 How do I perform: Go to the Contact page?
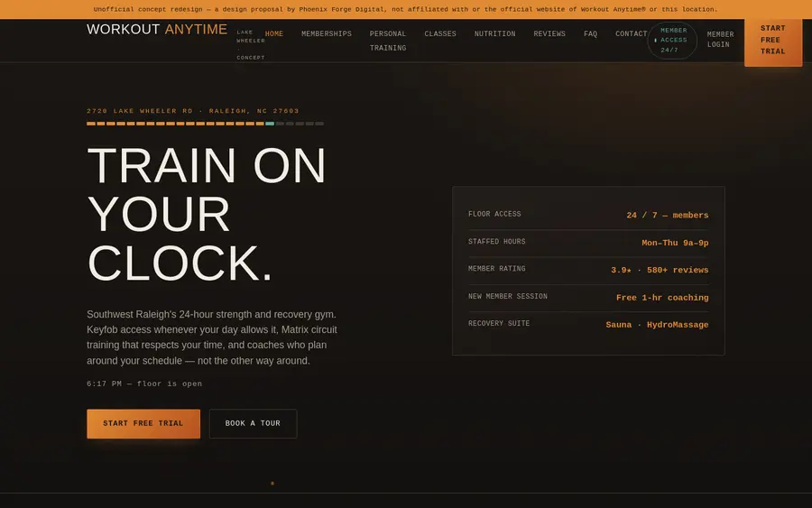pyautogui.click(x=632, y=34)
